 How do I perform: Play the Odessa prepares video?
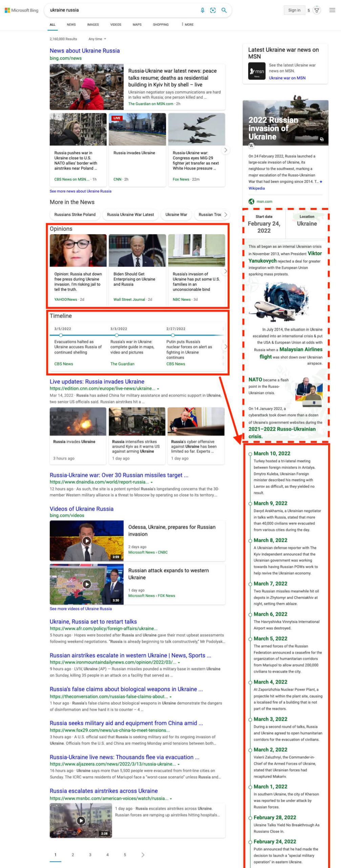click(87, 541)
